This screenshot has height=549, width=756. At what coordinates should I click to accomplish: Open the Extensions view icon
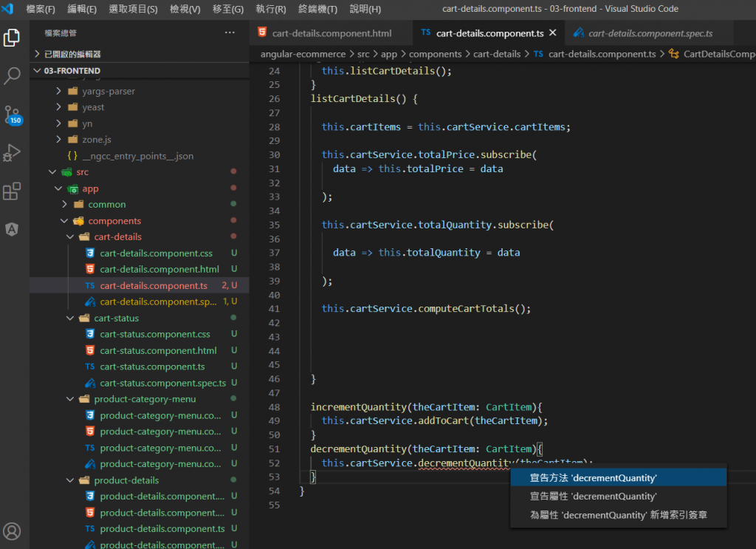coord(12,192)
